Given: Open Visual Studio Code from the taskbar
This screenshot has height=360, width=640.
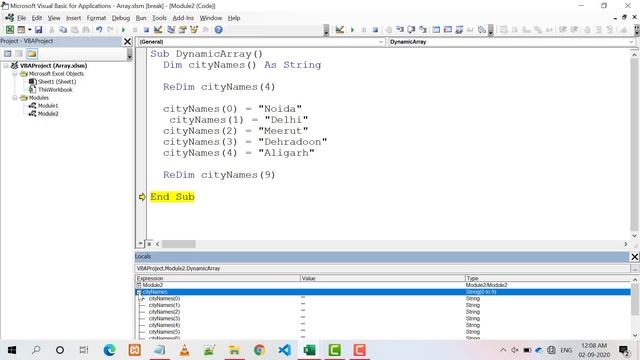Looking at the screenshot, I should click(x=284, y=350).
